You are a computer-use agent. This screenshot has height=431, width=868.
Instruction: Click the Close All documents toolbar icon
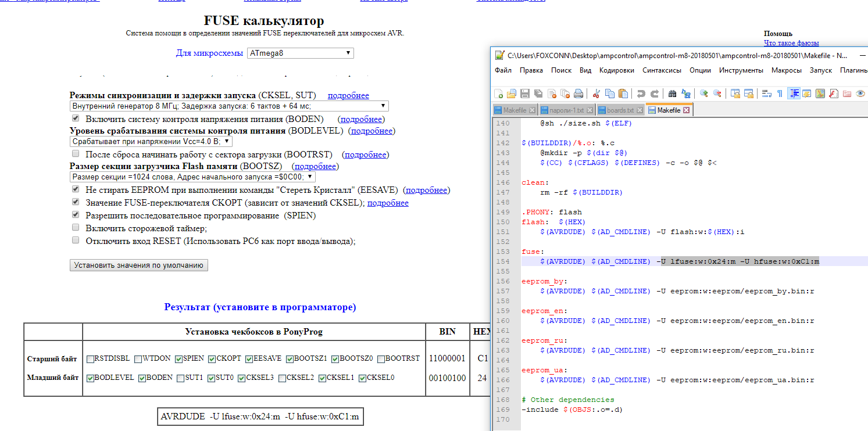click(x=565, y=94)
